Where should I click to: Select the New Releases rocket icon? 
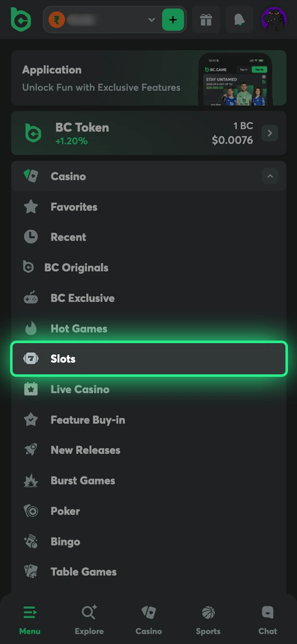(x=31, y=450)
